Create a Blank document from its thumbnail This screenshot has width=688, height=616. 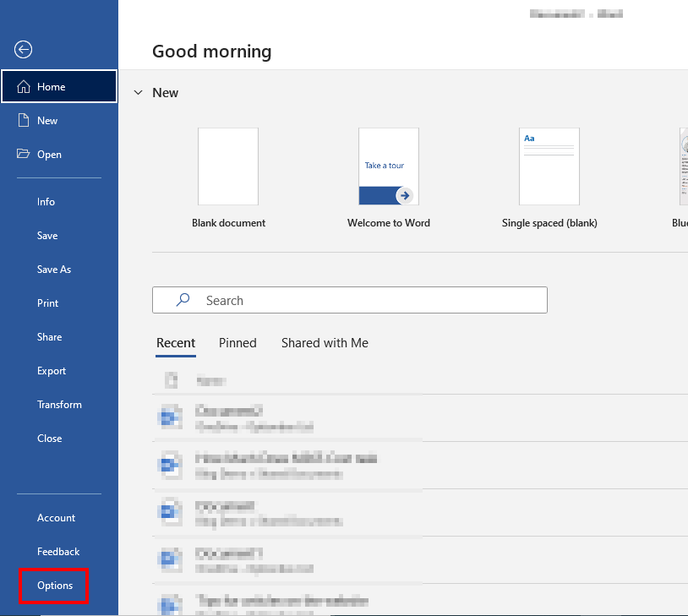(x=228, y=166)
